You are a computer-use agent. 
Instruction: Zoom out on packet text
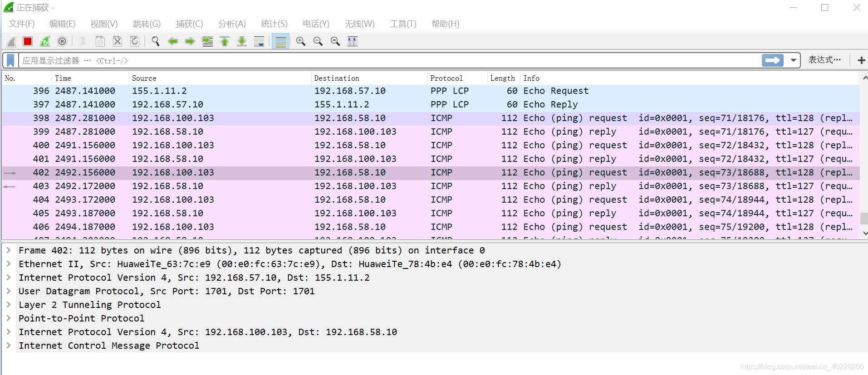[318, 42]
